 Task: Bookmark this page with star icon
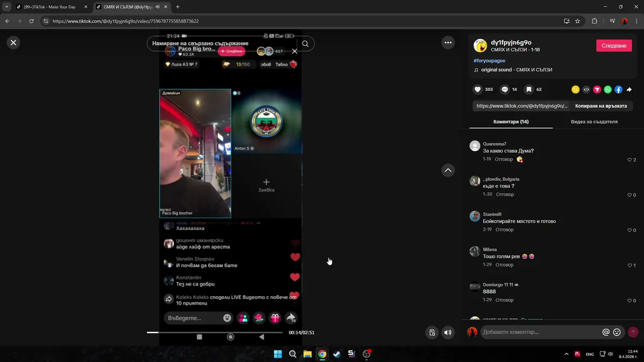578,21
